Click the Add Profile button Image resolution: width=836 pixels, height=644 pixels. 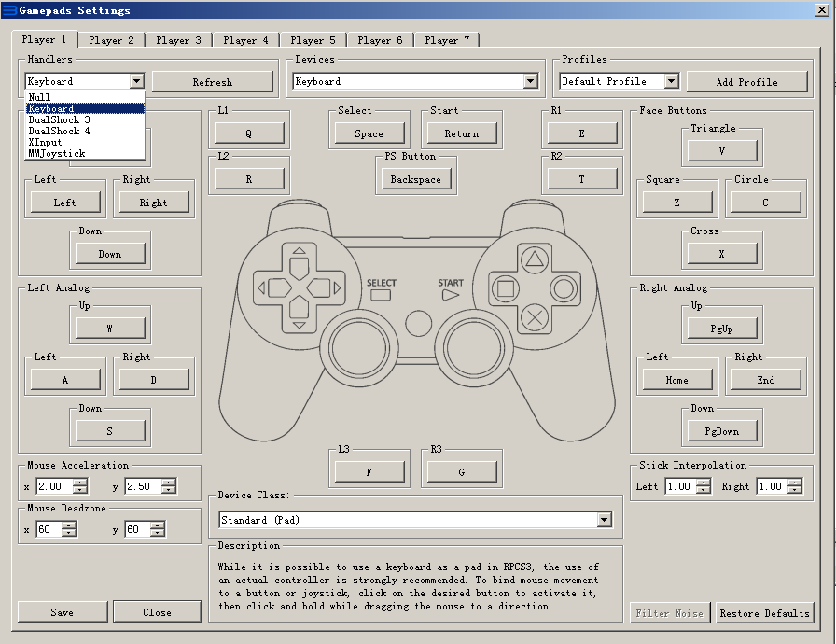746,82
